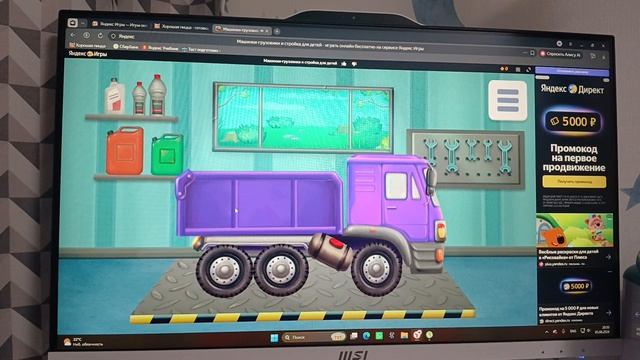
Task: Open the new tab plus button
Action: pos(277,31)
